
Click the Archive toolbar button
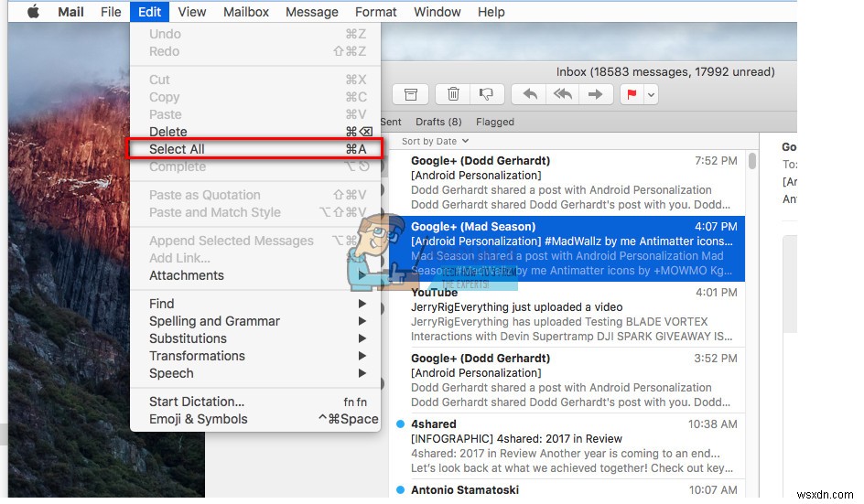click(411, 94)
